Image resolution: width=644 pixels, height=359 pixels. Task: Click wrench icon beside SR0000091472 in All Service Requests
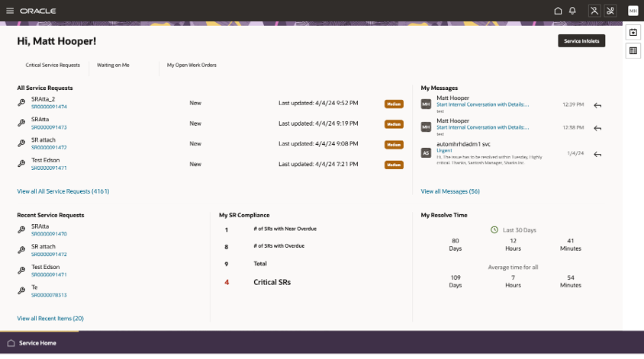(x=21, y=143)
